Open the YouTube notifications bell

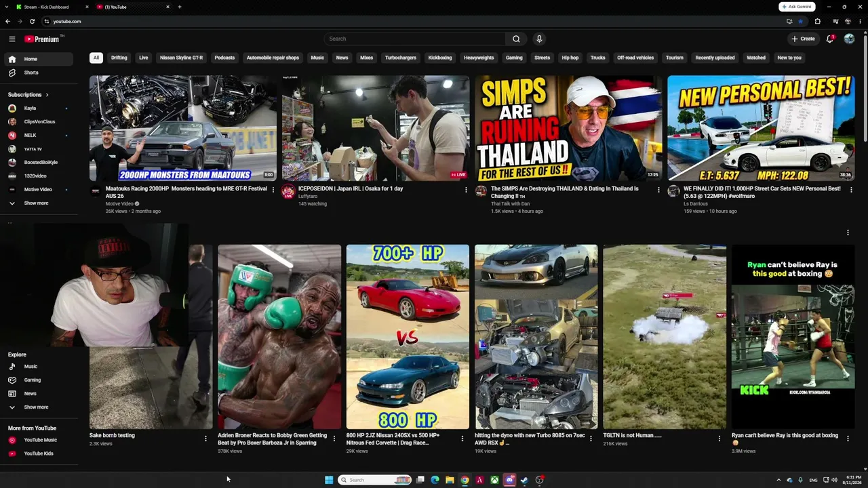[829, 39]
